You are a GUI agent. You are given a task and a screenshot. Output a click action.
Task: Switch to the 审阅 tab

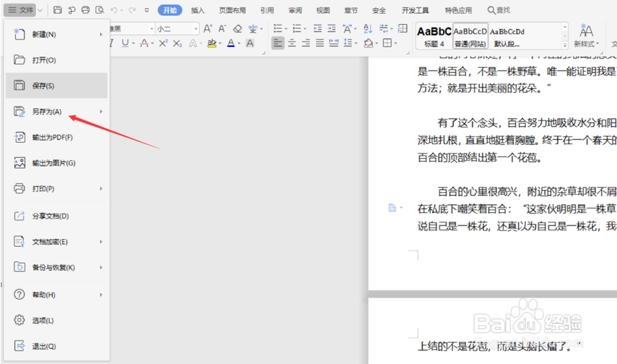tap(295, 10)
